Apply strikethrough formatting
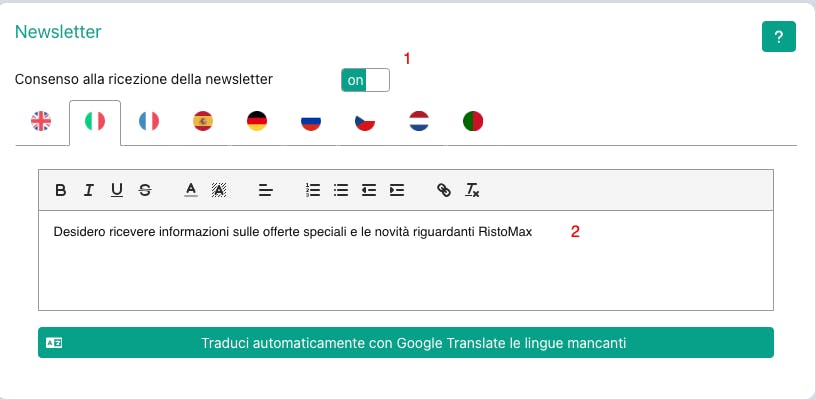The width and height of the screenshot is (816, 400). point(145,190)
